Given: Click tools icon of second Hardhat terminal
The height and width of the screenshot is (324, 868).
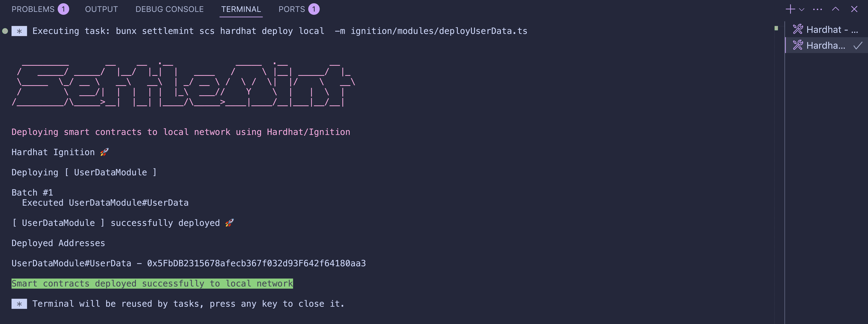Looking at the screenshot, I should click(x=797, y=45).
